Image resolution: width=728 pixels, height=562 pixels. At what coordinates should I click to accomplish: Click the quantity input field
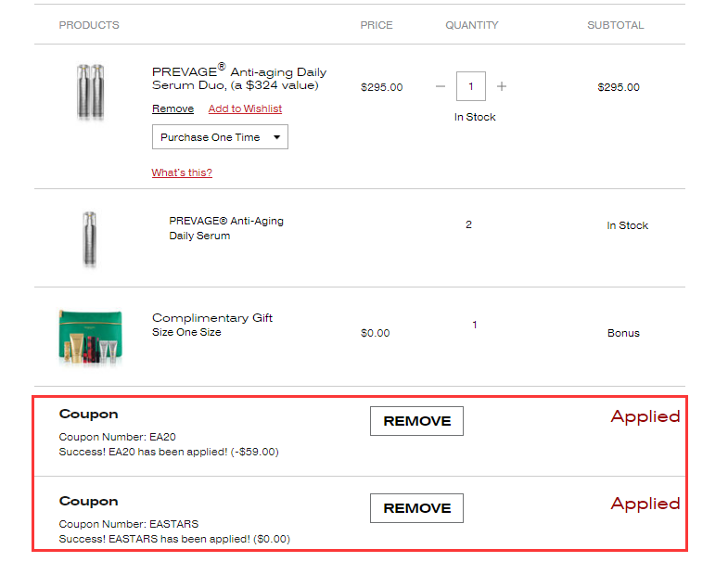(471, 87)
